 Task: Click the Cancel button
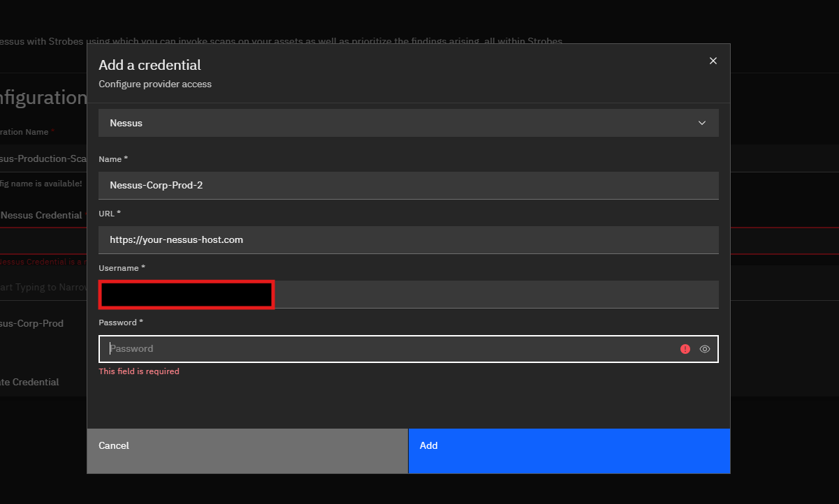coord(247,451)
